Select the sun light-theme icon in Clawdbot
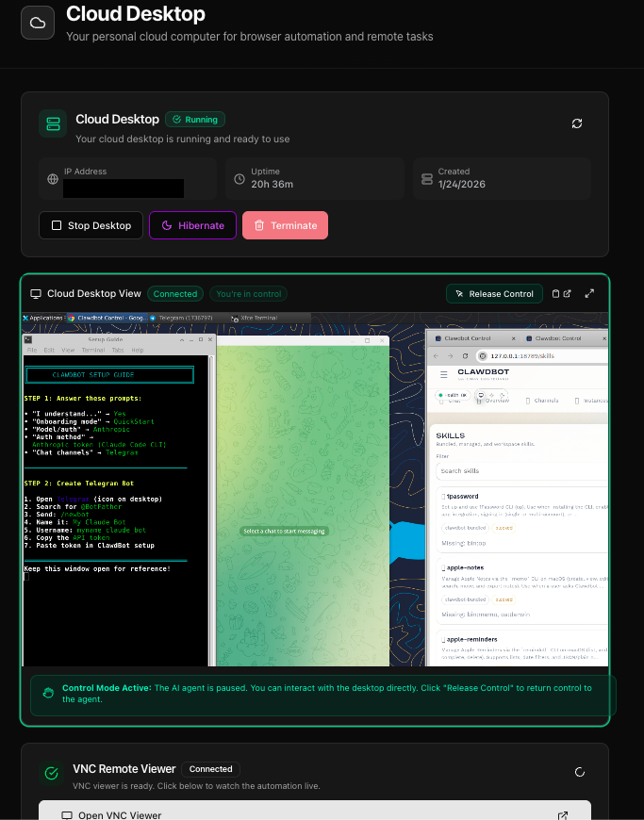Screen dimensions: 644x820 (491, 395)
